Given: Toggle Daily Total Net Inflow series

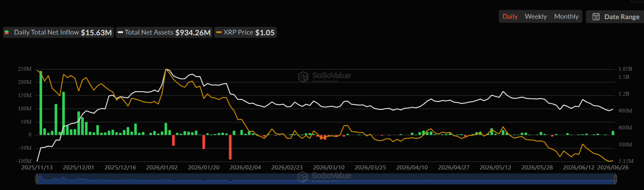Looking at the screenshot, I should (58, 32).
